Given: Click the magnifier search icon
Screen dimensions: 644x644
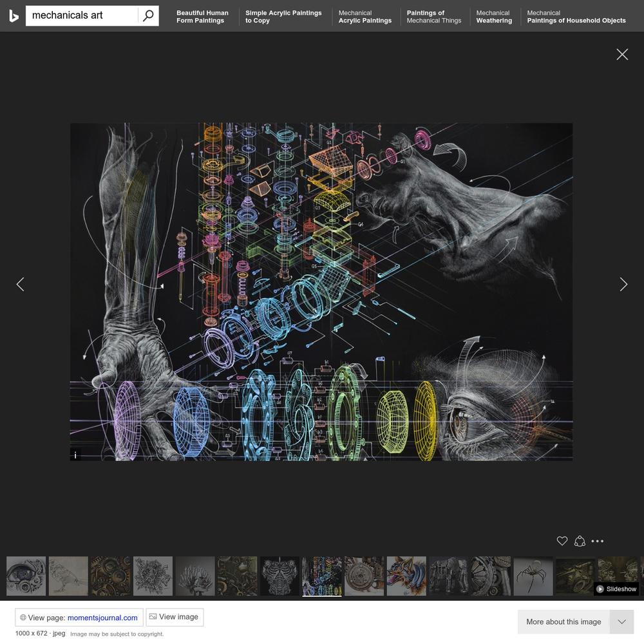Looking at the screenshot, I should (148, 15).
